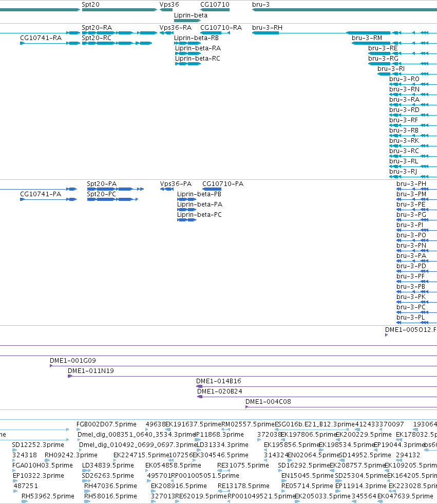
Task: Select the bru-3-RA transcript label
Action: coord(404,100)
